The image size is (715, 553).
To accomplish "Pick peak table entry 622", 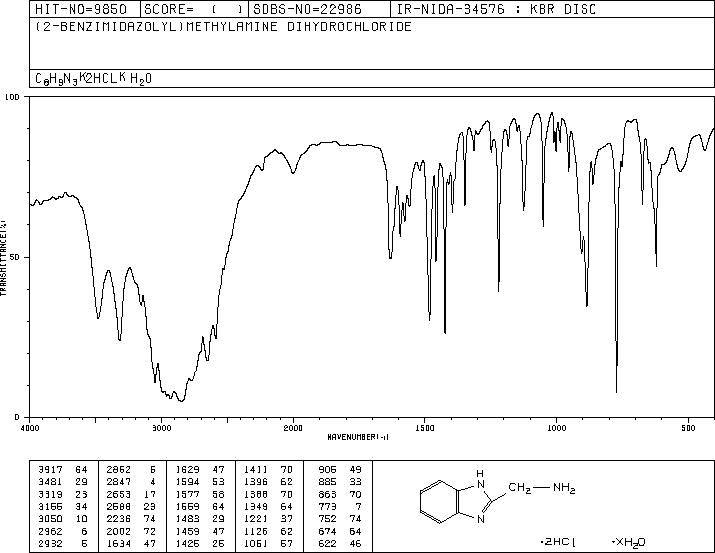I will tap(340, 544).
